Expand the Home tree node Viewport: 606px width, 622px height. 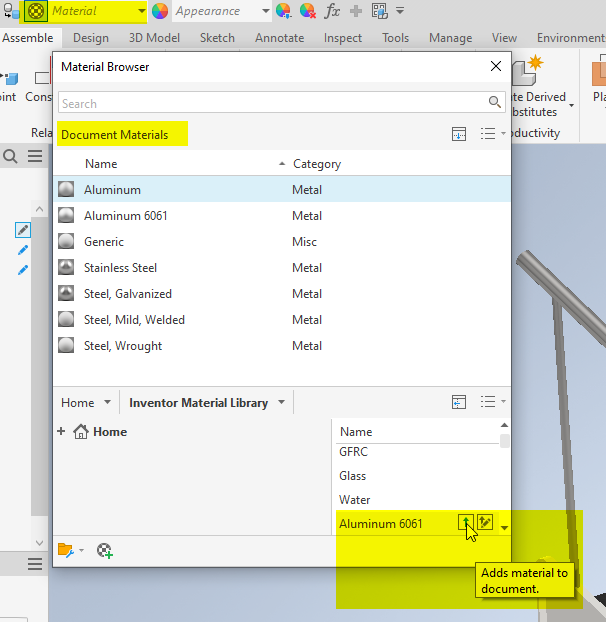(61, 431)
